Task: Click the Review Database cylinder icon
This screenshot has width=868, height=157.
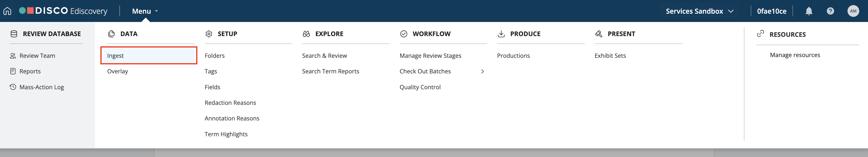Action: 14,34
